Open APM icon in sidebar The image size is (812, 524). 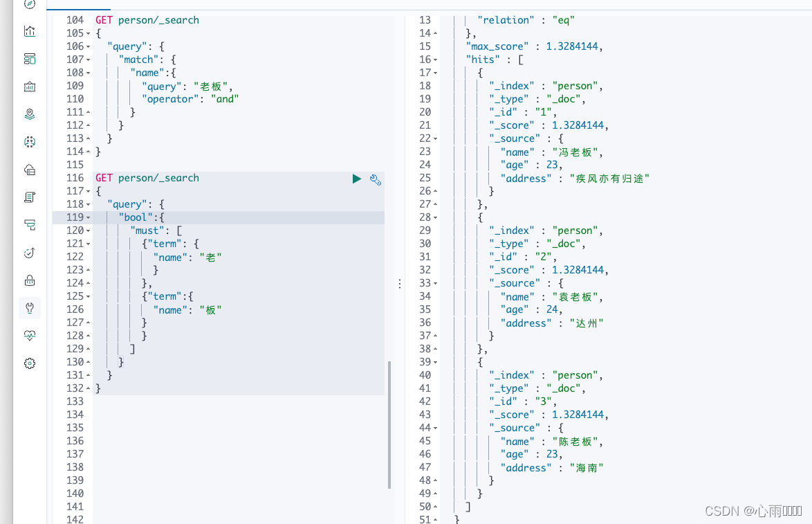click(30, 225)
